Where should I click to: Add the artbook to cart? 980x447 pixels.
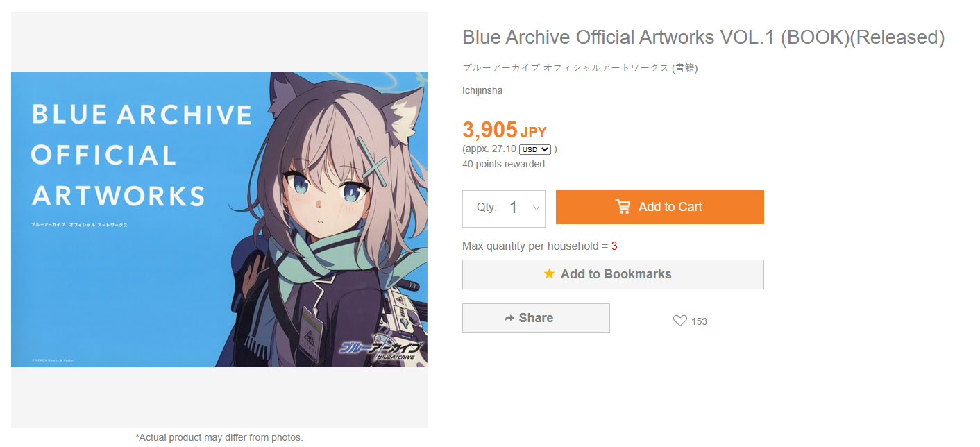pyautogui.click(x=660, y=207)
